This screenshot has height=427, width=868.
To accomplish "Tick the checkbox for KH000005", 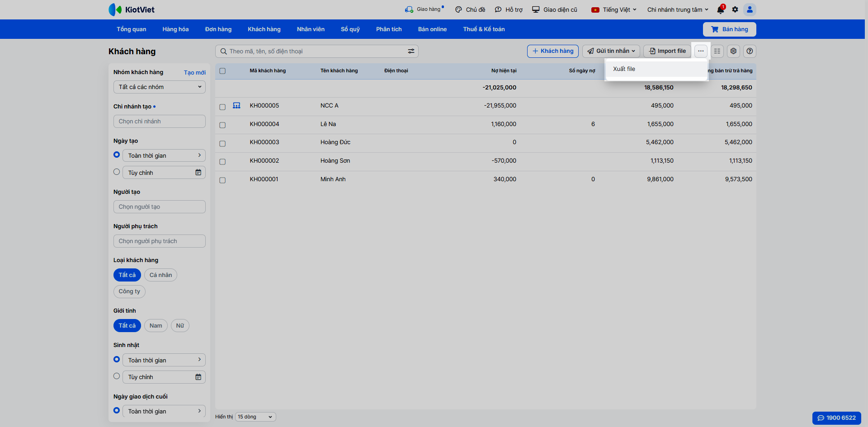I will (x=222, y=107).
